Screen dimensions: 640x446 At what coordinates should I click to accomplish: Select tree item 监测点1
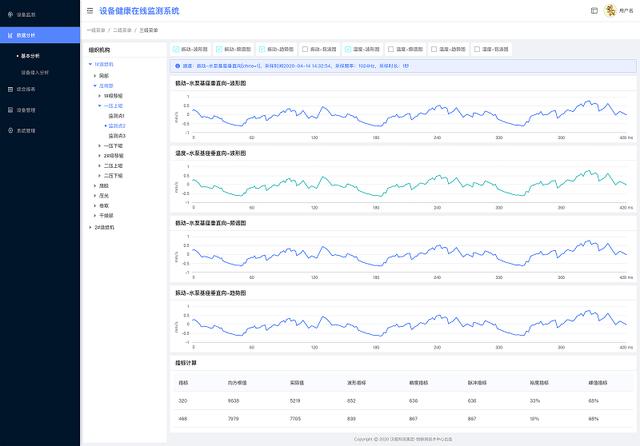coord(116,116)
